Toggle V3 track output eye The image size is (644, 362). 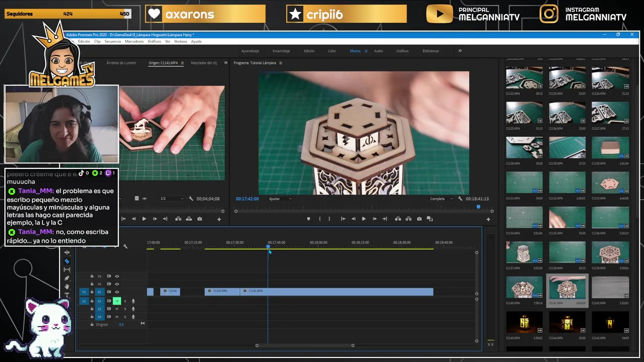117,276
